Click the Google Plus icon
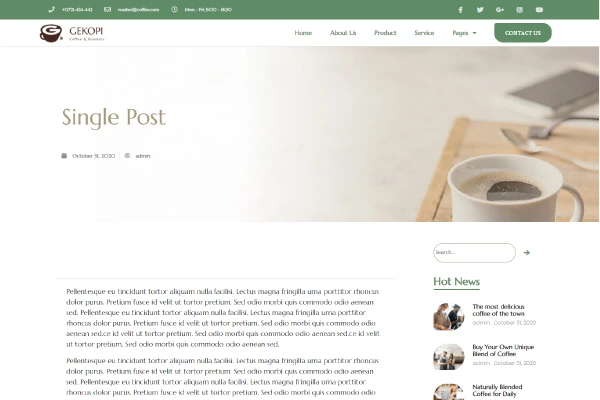 point(500,10)
